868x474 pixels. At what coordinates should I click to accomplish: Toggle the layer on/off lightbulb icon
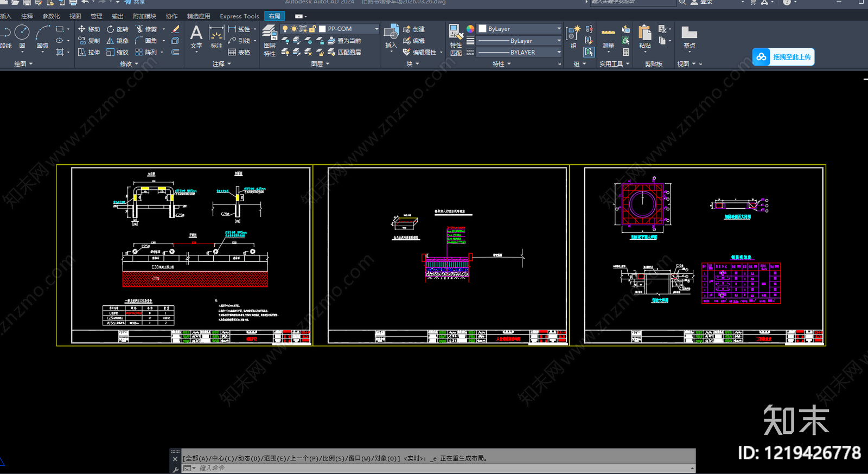[285, 29]
